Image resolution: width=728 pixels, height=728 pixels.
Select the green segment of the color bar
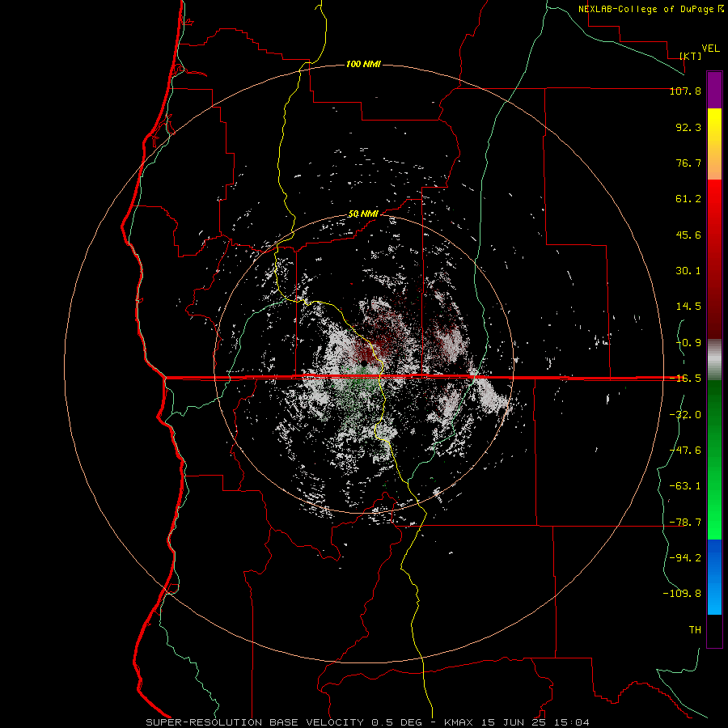pos(714,459)
